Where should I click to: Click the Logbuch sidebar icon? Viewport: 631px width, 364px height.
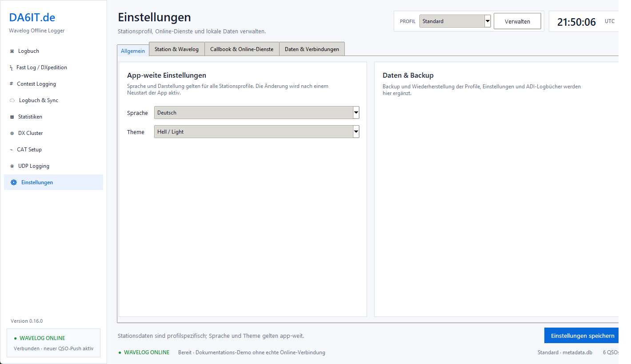pos(12,51)
